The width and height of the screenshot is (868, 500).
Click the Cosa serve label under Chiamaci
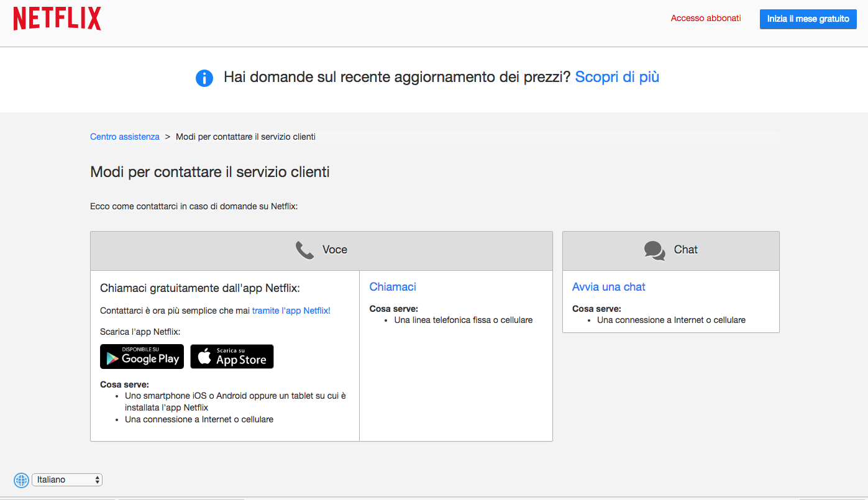click(394, 309)
